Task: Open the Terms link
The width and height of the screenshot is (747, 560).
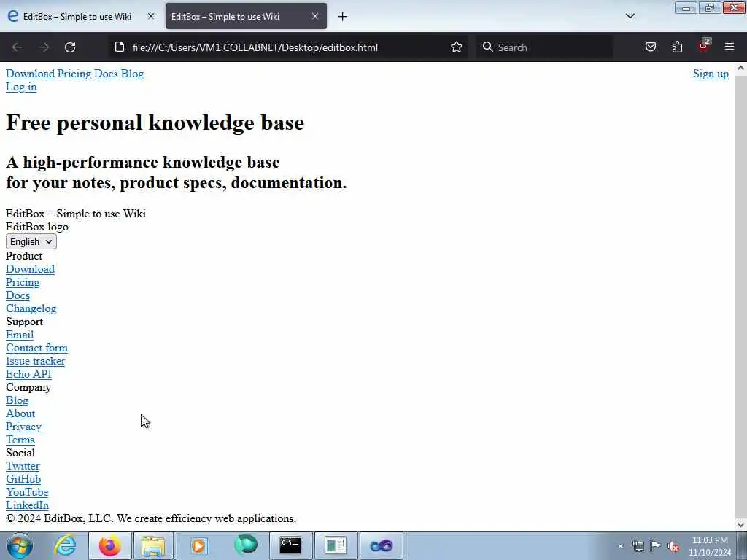Action: pyautogui.click(x=20, y=440)
